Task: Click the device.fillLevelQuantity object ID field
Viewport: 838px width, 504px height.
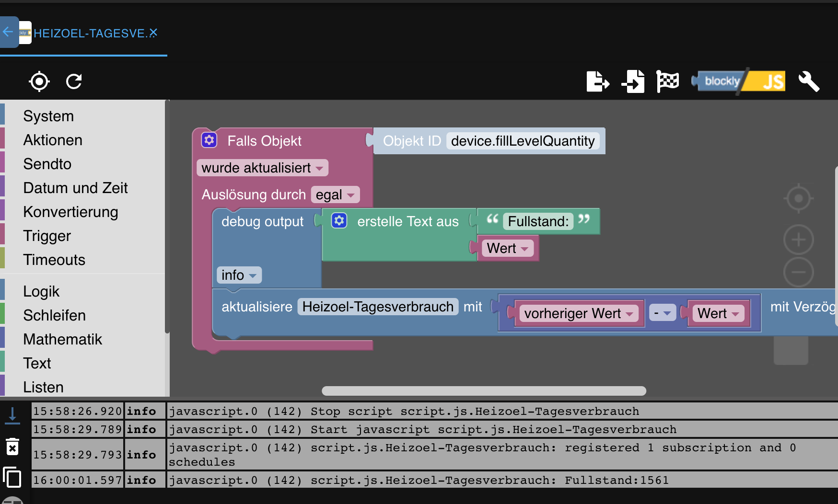Action: click(523, 141)
